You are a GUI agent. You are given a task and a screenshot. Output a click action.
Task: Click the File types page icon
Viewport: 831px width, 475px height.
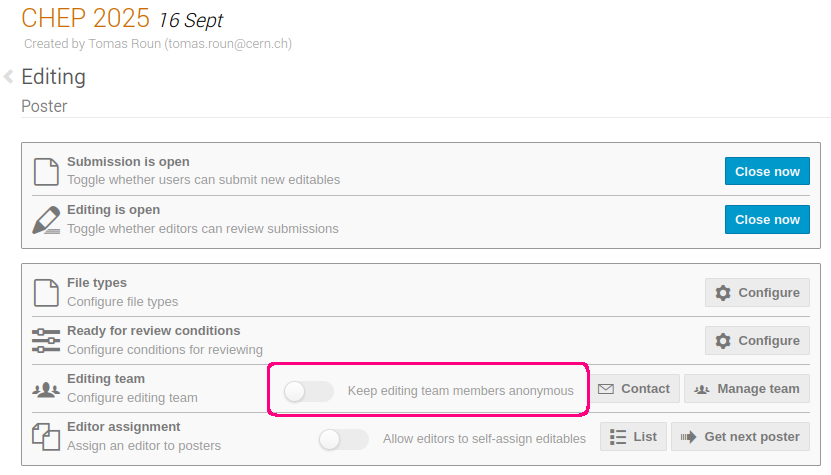tap(46, 293)
